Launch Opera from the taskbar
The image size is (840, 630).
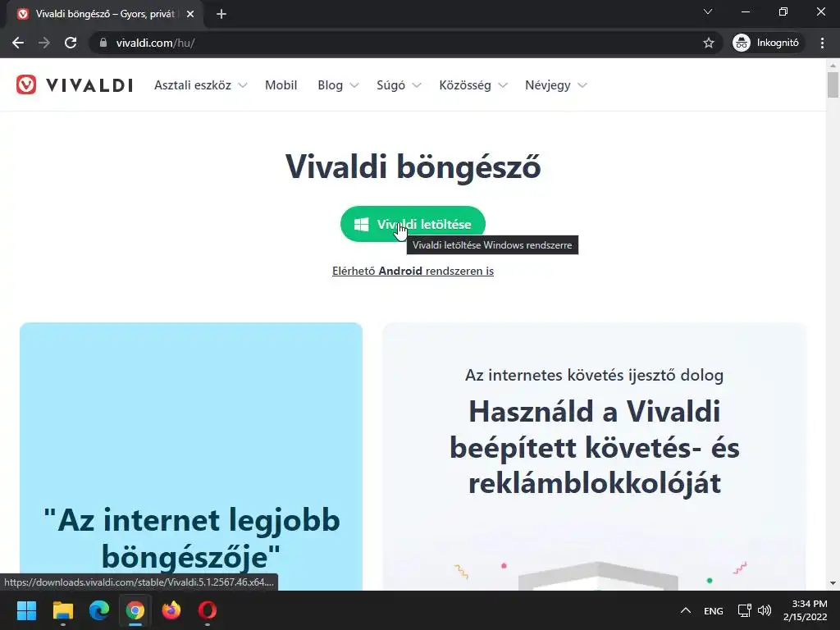[x=208, y=610]
